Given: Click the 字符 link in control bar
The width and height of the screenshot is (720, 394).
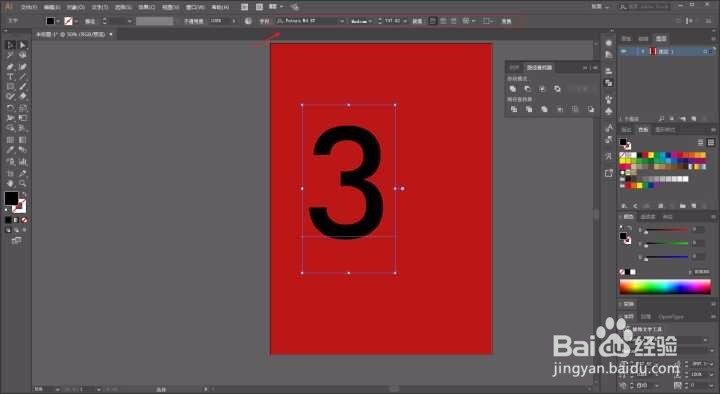Looking at the screenshot, I should click(x=264, y=21).
